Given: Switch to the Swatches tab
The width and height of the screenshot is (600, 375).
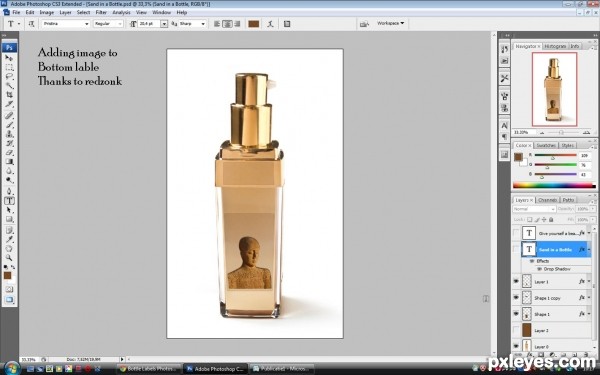Looking at the screenshot, I should tap(546, 145).
